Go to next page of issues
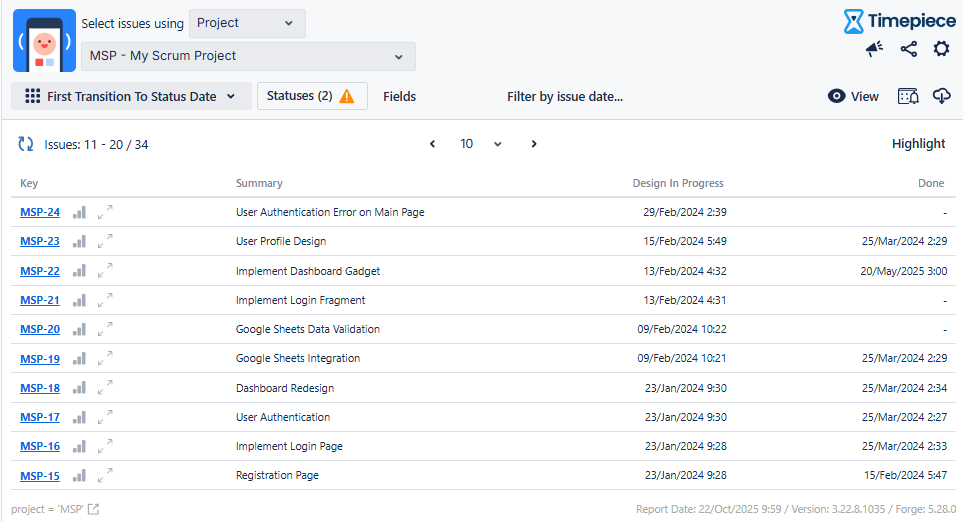The width and height of the screenshot is (963, 522). [534, 144]
